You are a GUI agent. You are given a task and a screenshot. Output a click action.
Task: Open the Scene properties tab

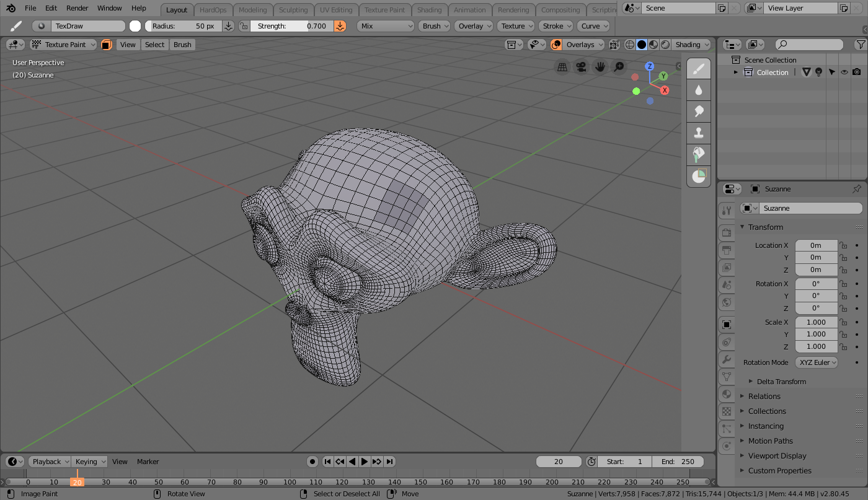point(726,285)
